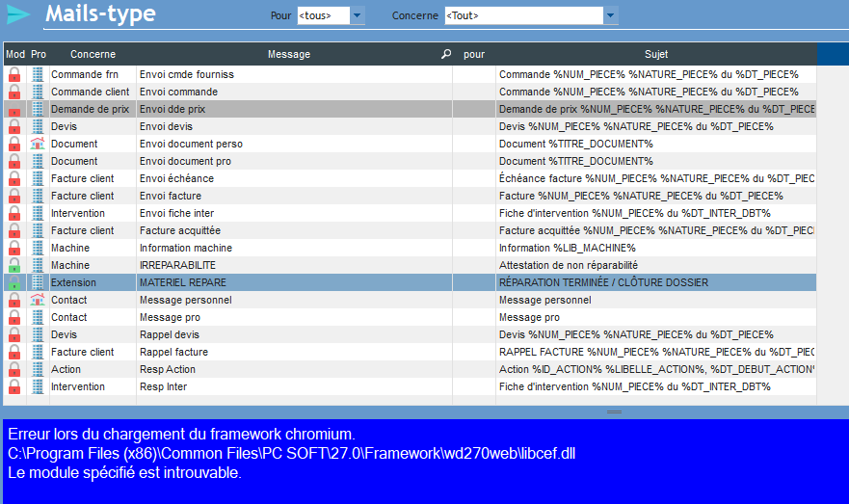This screenshot has width=849, height=504.
Task: Click green lock icon on IRREPARABILITE row
Action: click(14, 266)
